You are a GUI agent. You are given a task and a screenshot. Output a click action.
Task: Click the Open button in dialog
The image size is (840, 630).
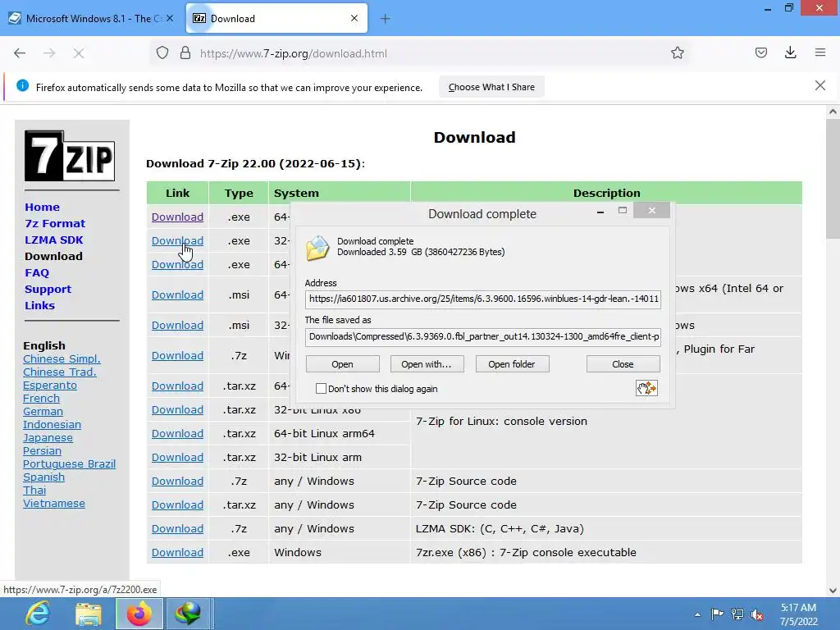click(342, 364)
